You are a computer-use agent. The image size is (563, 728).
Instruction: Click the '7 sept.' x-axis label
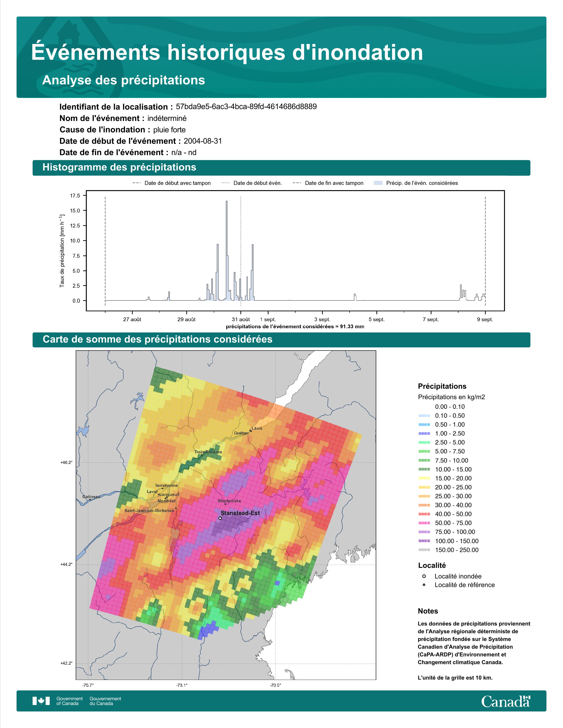(x=431, y=319)
